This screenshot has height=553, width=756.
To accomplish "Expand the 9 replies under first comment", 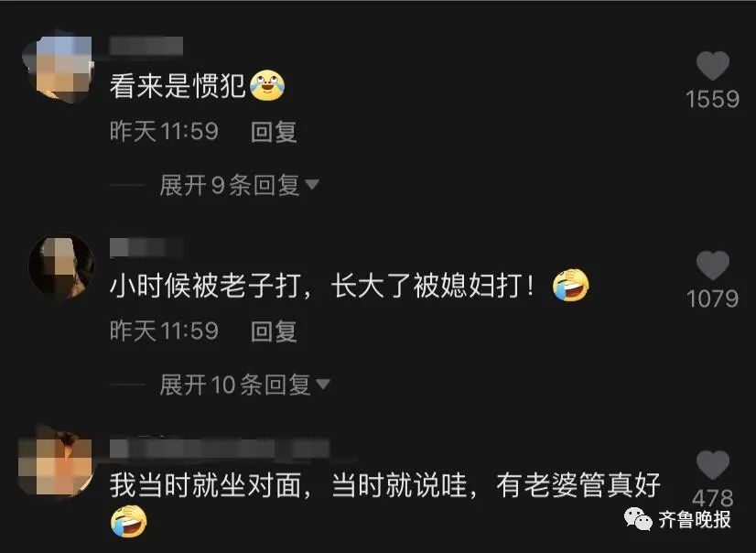I will 229,185.
